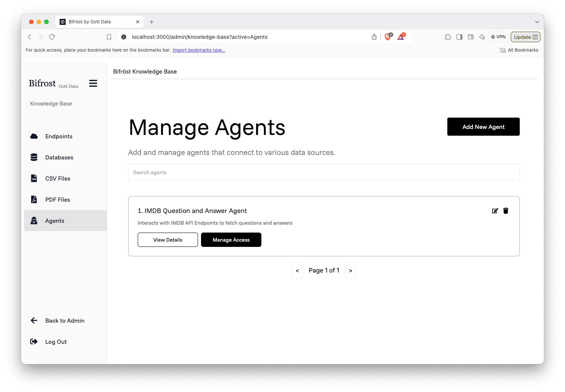This screenshot has height=392, width=565.
Task: Delete the IMDB agent via trash icon
Action: point(506,211)
